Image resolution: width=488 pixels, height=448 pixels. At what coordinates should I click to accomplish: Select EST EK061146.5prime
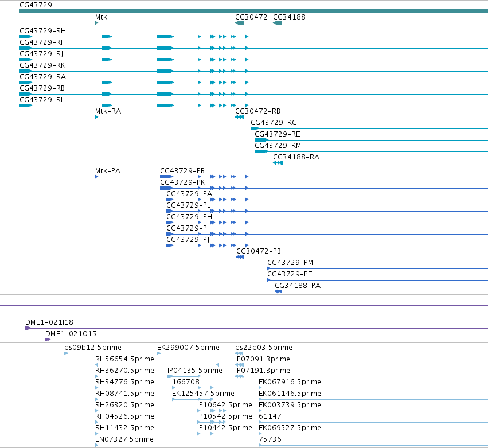pyautogui.click(x=290, y=394)
